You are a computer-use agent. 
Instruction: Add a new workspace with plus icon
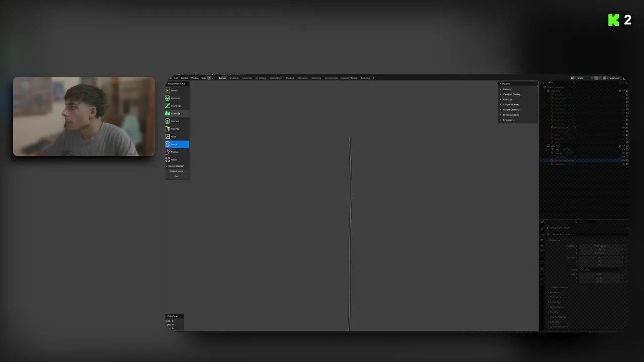(373, 78)
